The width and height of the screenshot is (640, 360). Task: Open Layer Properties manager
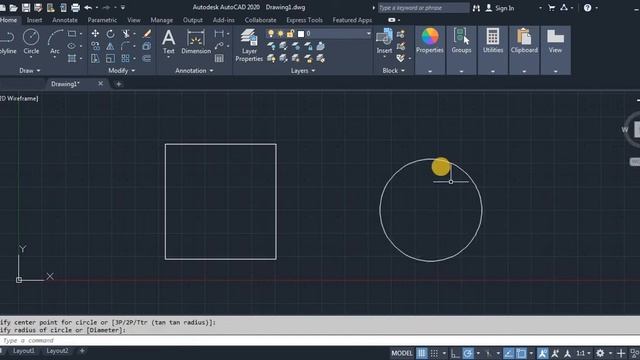coord(249,45)
